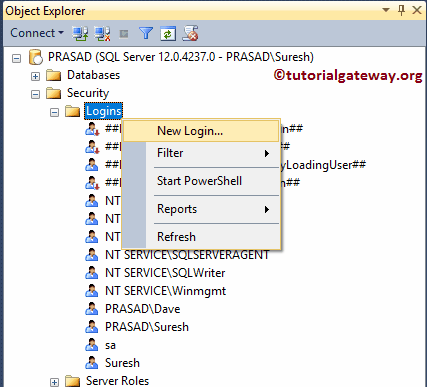427x387 pixels.
Task: Click the Connect Object Explorer toolbar icon
Action: click(x=80, y=34)
